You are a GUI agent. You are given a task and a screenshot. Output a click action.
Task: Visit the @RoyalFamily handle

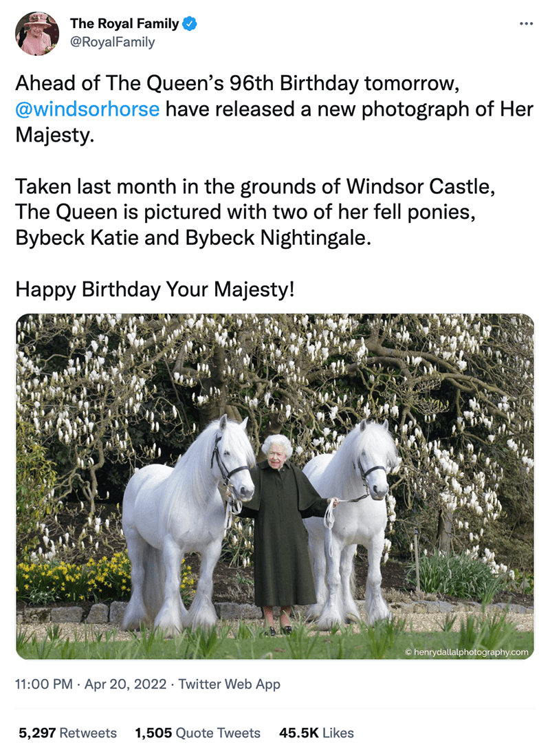tap(112, 43)
